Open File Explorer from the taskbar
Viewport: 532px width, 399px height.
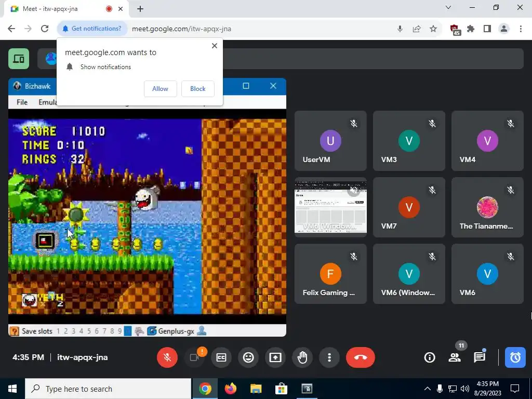click(256, 389)
